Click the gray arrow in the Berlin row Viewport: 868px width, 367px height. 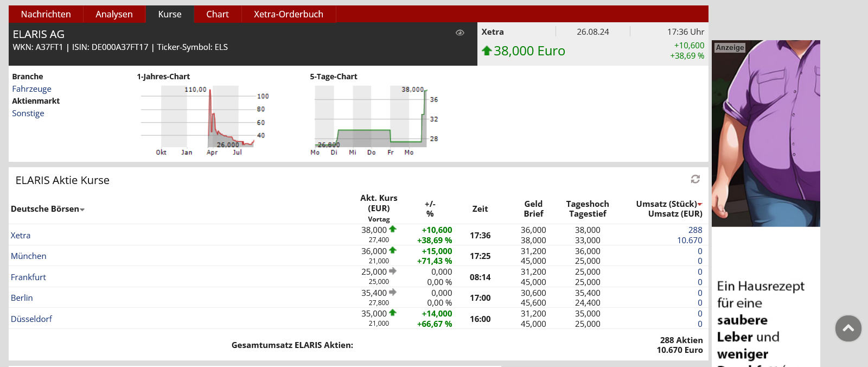coord(393,292)
